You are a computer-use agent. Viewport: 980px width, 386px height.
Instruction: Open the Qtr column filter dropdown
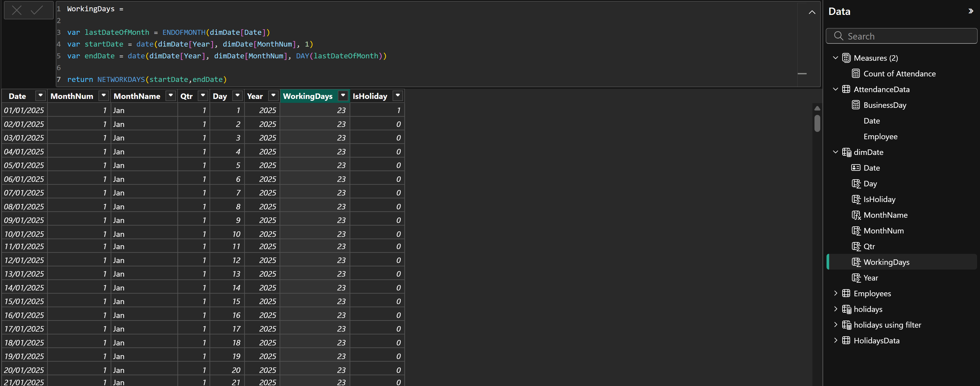click(x=203, y=96)
